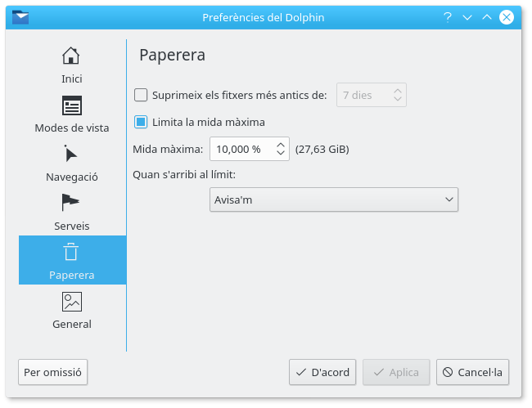Viewport: 532px width, 408px height.
Task: Expand the Avisa'm limit action dropdown
Action: 334,200
